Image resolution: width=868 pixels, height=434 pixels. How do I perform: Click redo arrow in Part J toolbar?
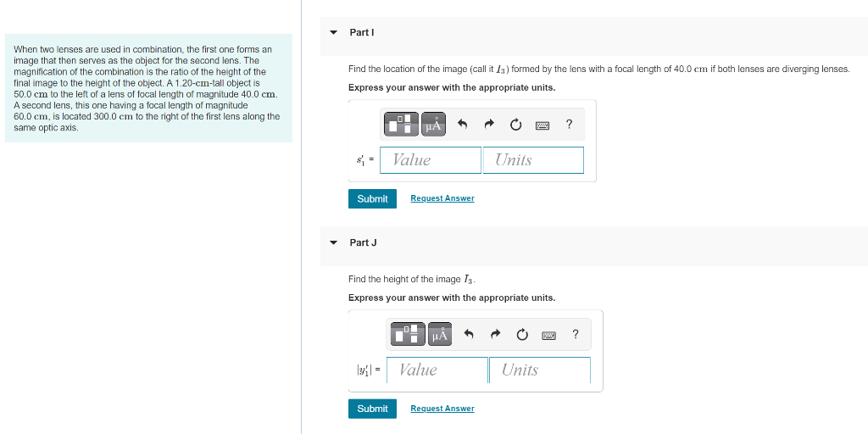click(x=495, y=335)
